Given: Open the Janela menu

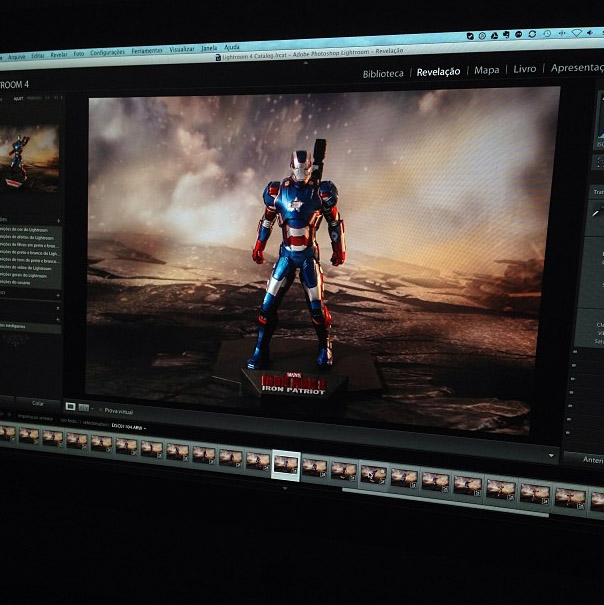Looking at the screenshot, I should (x=209, y=48).
